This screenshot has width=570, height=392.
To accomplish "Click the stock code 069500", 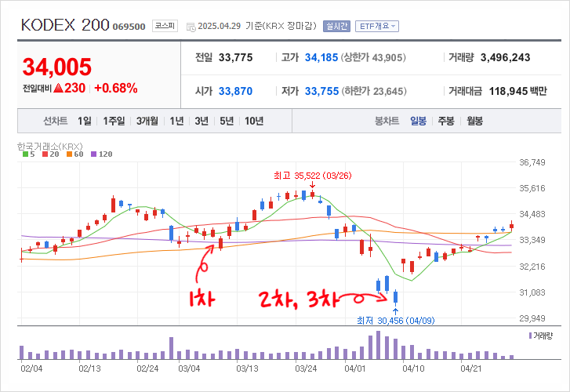I will pyautogui.click(x=129, y=27).
